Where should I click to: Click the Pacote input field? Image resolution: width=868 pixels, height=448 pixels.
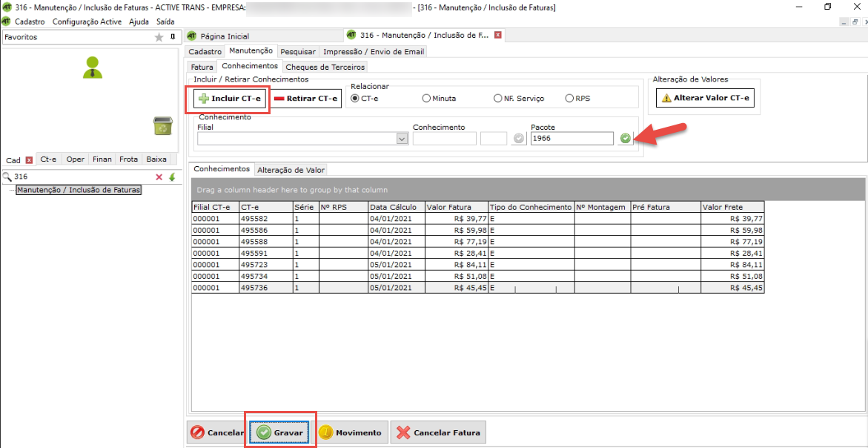click(x=572, y=139)
